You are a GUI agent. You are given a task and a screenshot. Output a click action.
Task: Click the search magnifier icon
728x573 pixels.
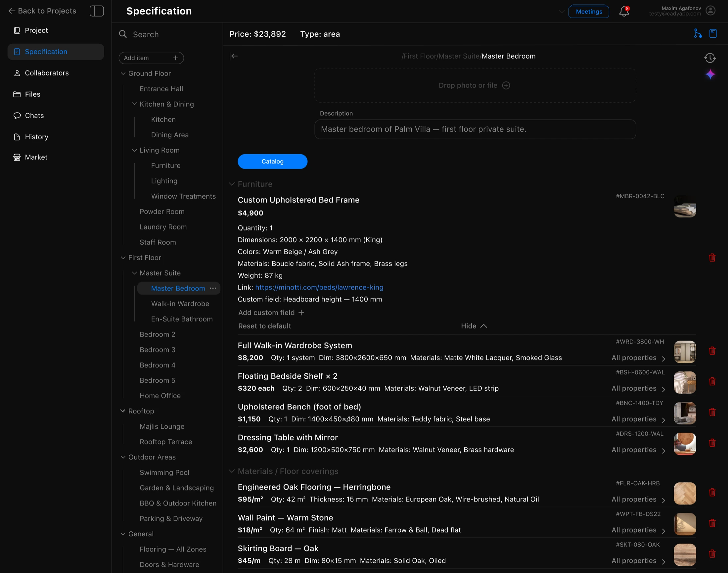click(123, 34)
